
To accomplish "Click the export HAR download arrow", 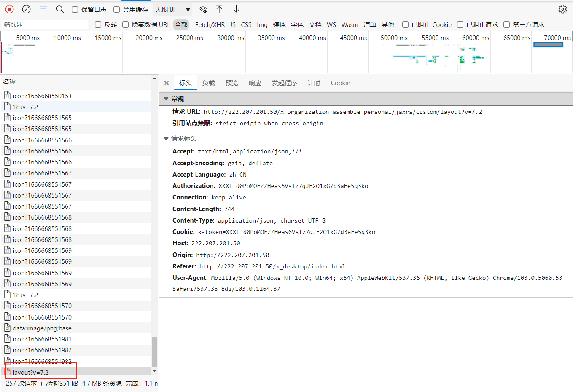I will [x=236, y=9].
